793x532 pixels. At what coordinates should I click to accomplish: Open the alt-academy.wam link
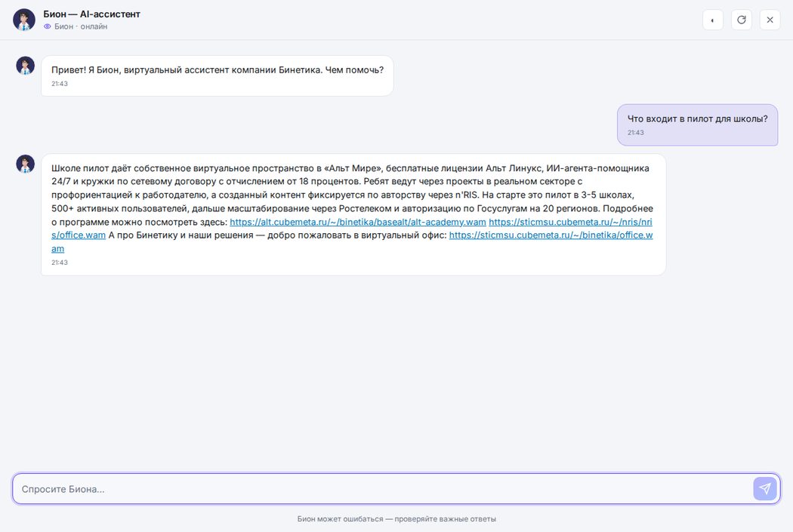point(357,222)
